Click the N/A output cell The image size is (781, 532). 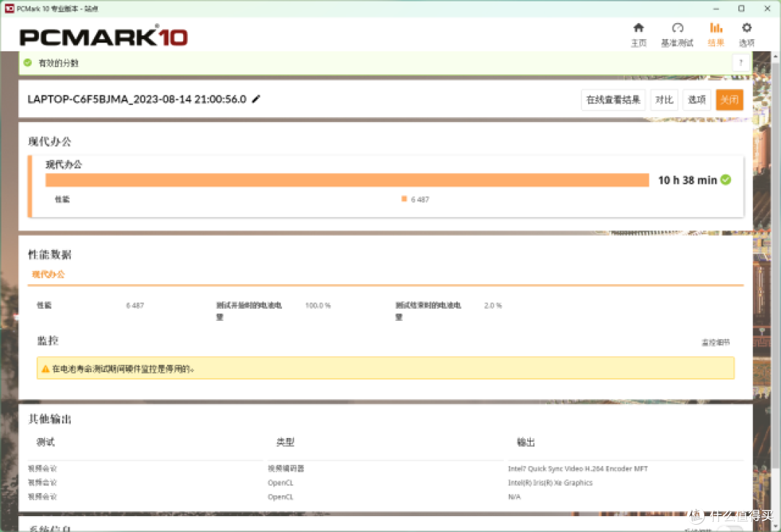514,497
